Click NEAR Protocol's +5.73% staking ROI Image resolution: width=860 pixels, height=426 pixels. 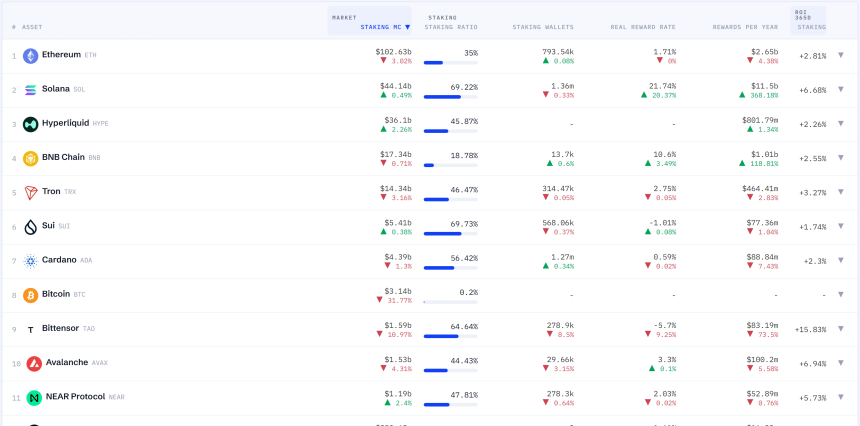click(x=812, y=398)
